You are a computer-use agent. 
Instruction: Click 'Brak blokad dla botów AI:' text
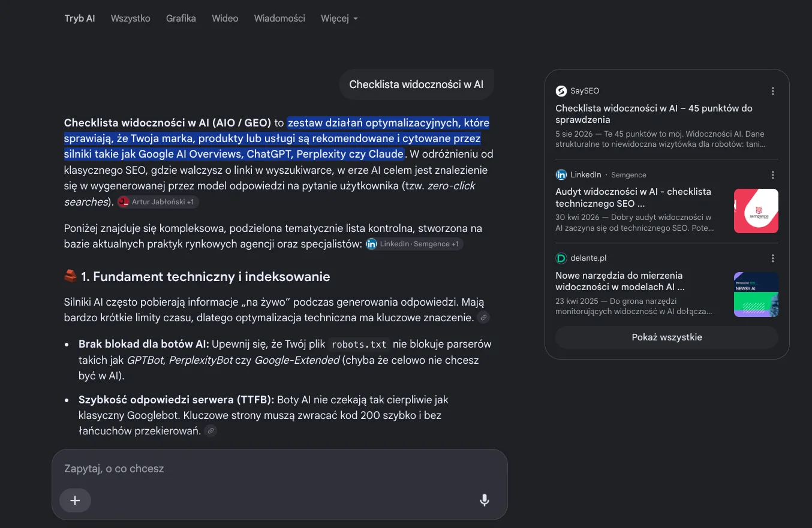[143, 344]
